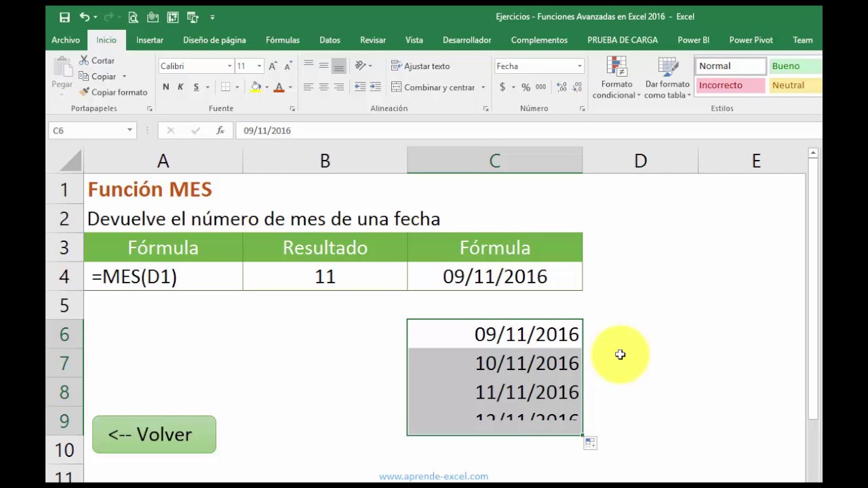Expand the fill color options arrow

click(x=267, y=87)
